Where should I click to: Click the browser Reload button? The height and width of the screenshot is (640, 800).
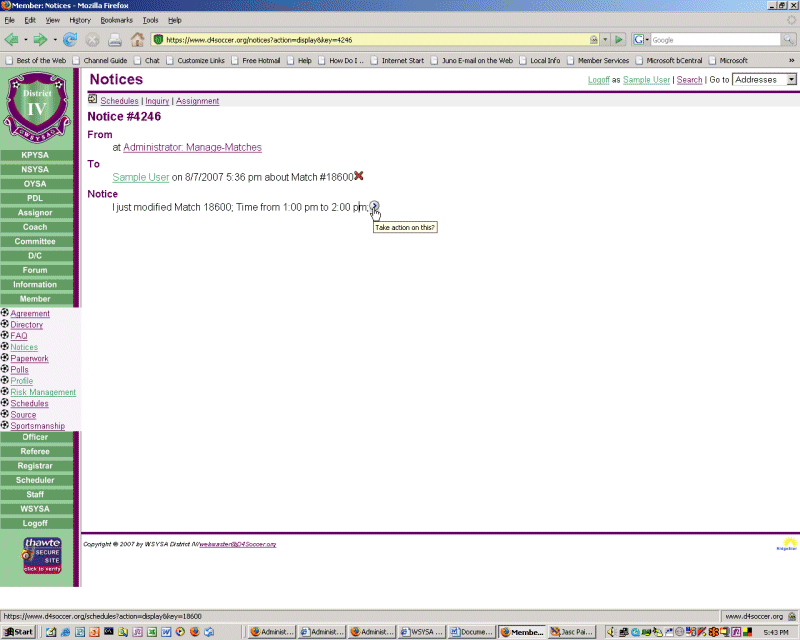tap(70, 40)
